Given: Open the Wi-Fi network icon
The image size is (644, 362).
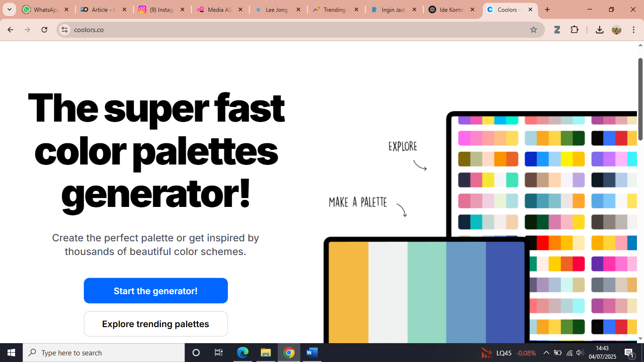Looking at the screenshot, I should click(x=569, y=353).
